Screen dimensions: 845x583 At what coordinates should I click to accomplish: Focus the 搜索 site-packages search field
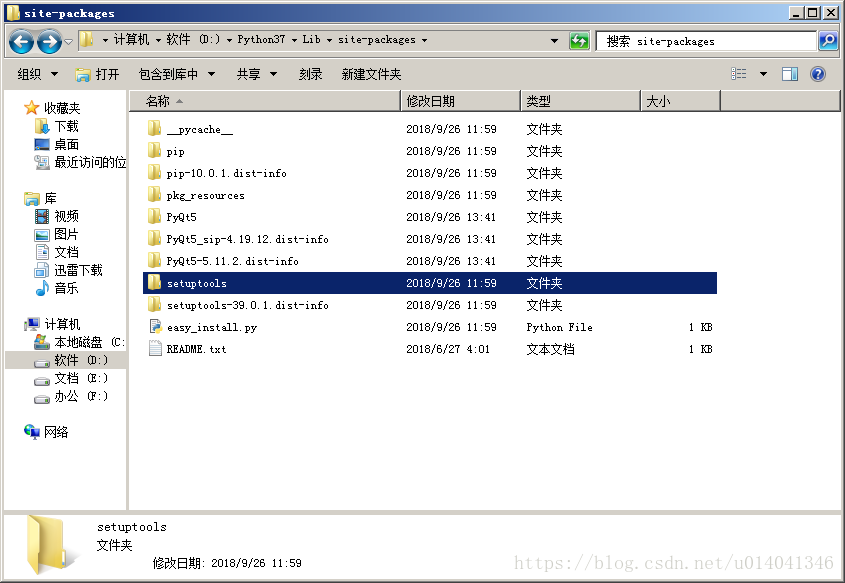point(706,41)
